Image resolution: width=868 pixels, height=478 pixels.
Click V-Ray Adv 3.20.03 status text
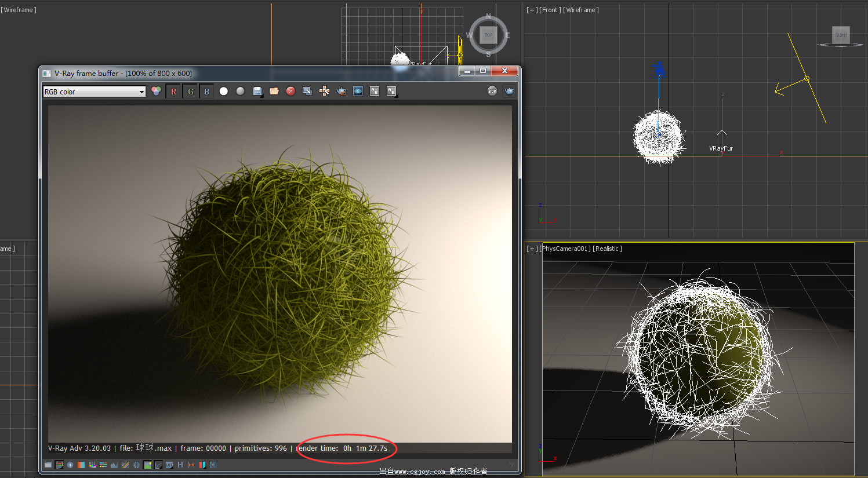(x=79, y=448)
